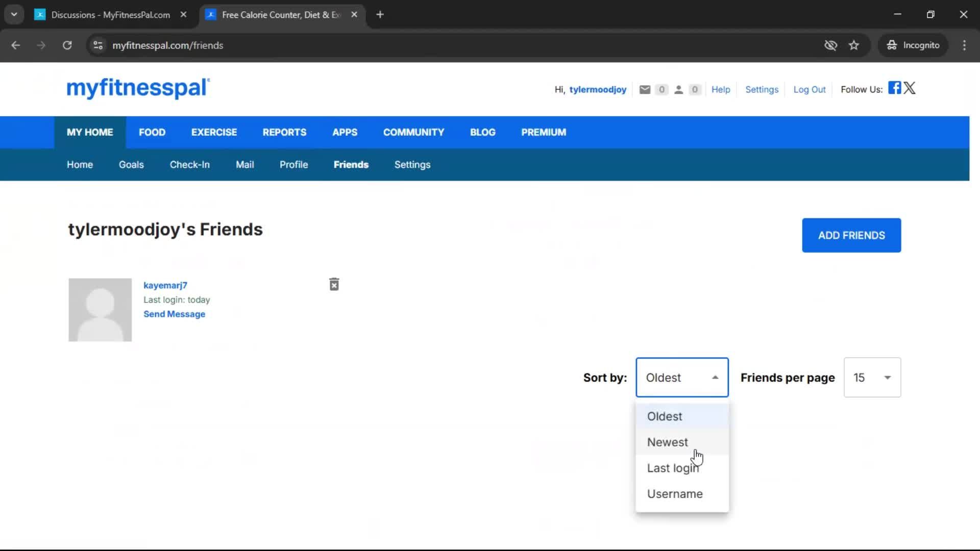980x551 pixels.
Task: Close the Discussions - MyFitnessPal.com tab
Action: [x=183, y=15]
